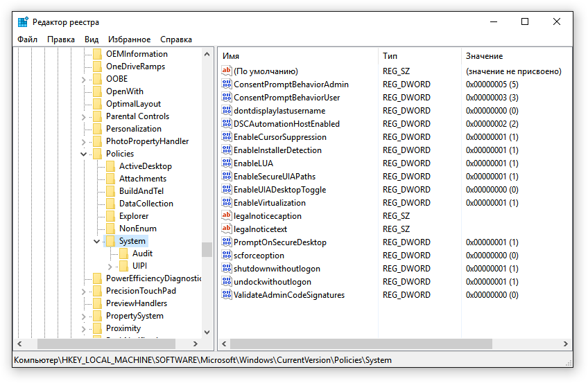The height and width of the screenshot is (383, 588).
Task: Click the DWORD icon of undockwithoutlogon
Action: tap(227, 281)
